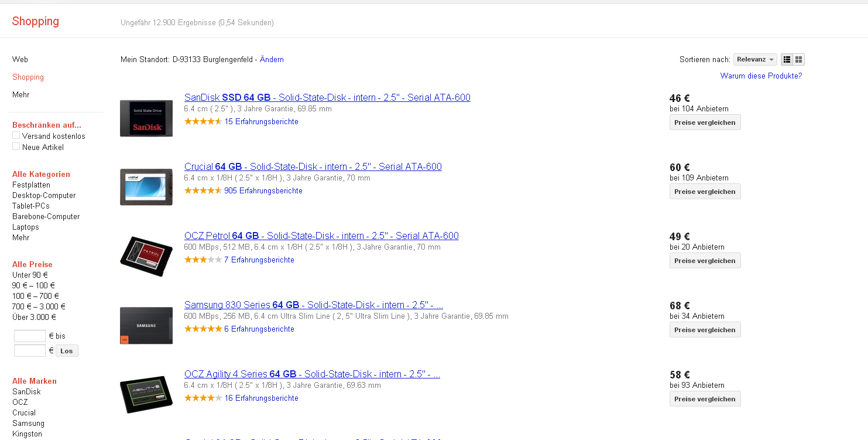
Task: Open 7 Erfahrungsberichte reviews link
Action: pyautogui.click(x=259, y=260)
